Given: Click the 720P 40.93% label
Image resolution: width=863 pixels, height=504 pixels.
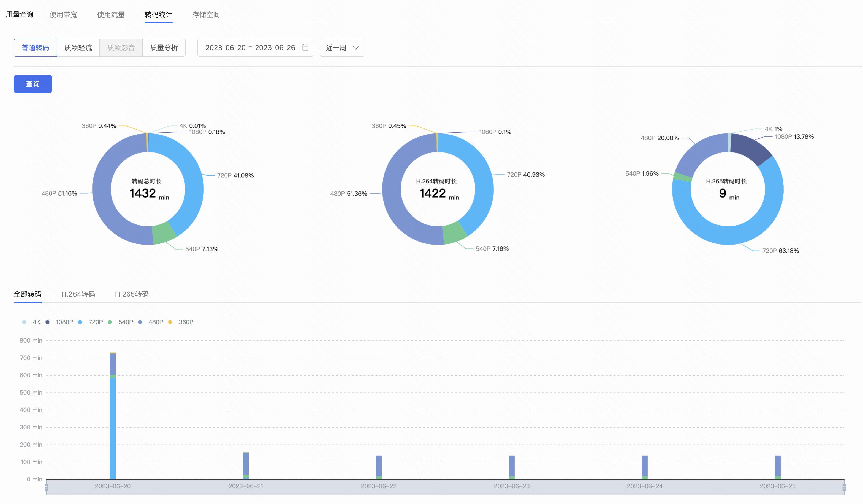Looking at the screenshot, I should pyautogui.click(x=526, y=175).
